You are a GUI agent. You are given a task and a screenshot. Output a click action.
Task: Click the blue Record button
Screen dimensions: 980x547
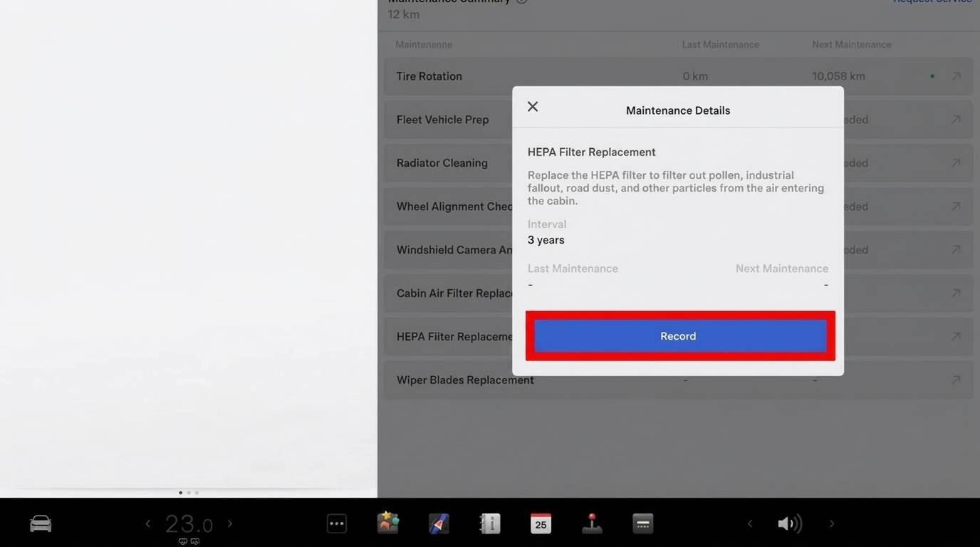pyautogui.click(x=680, y=335)
